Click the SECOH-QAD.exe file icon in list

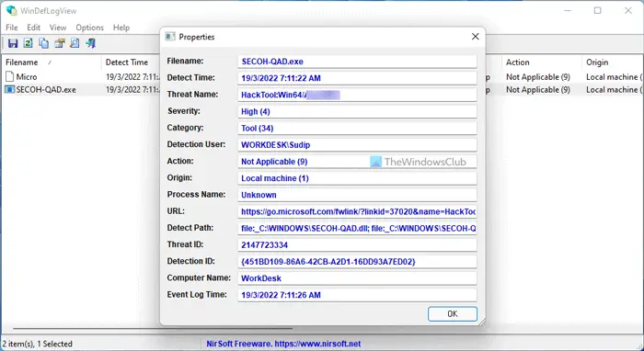(9, 89)
